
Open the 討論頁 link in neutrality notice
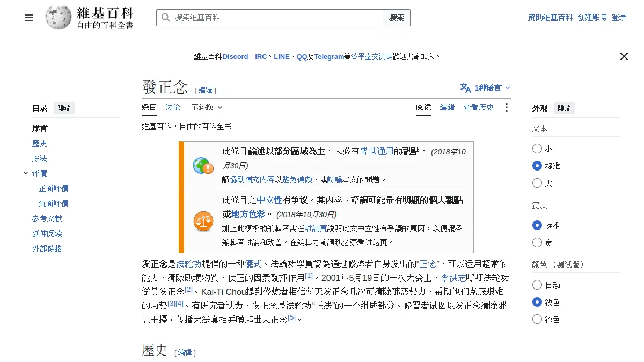[316, 228]
